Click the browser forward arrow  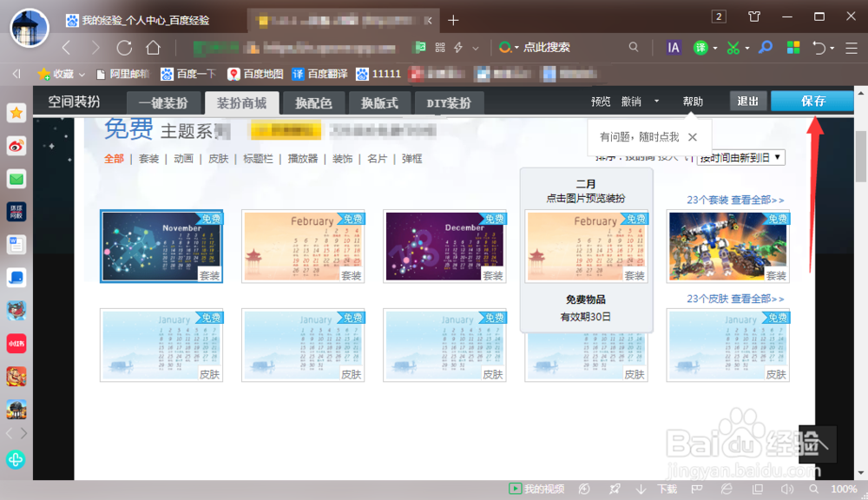[95, 48]
